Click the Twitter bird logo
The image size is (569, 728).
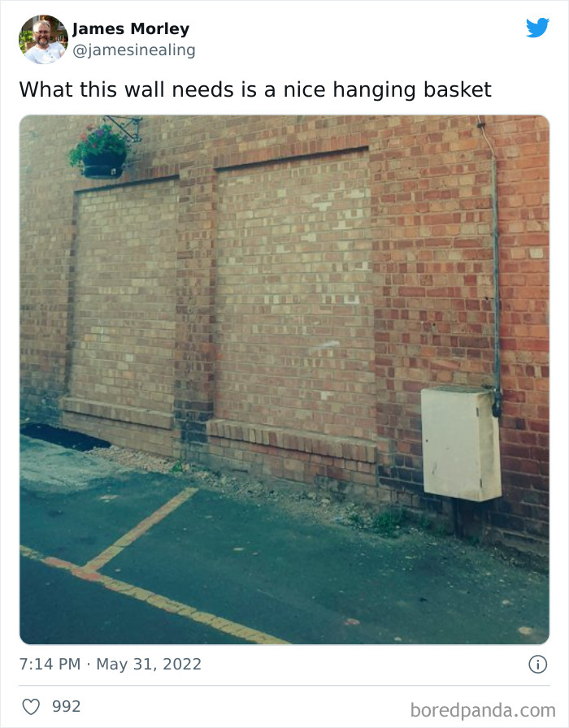(537, 28)
